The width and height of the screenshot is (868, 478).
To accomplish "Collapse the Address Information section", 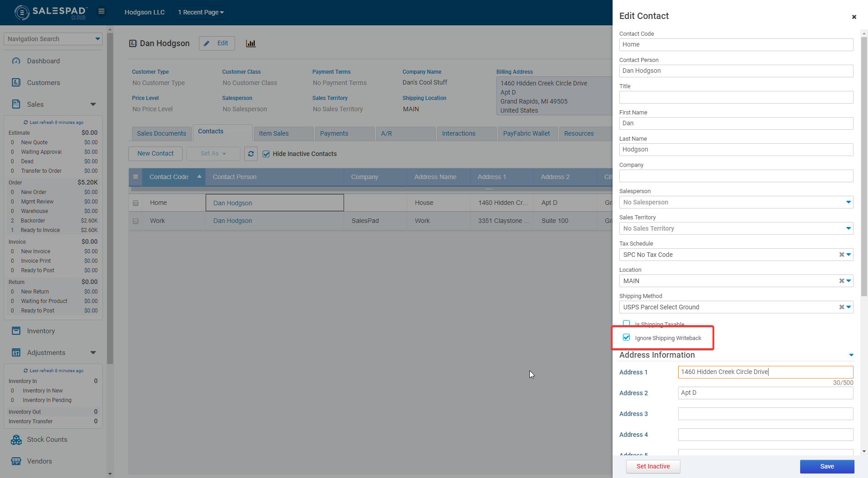I will 851,355.
